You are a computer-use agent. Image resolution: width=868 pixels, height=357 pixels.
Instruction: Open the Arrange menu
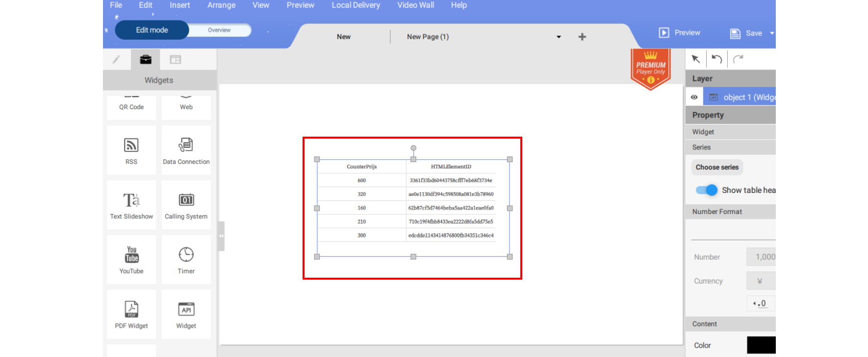click(221, 5)
